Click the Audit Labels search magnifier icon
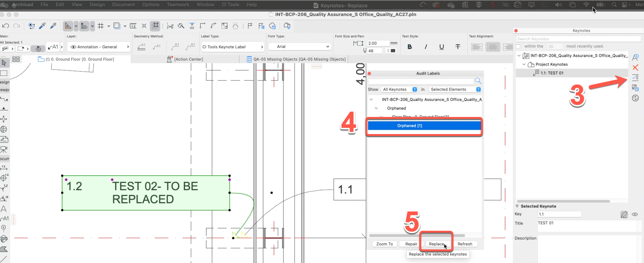This screenshot has width=644, height=263. (x=478, y=81)
